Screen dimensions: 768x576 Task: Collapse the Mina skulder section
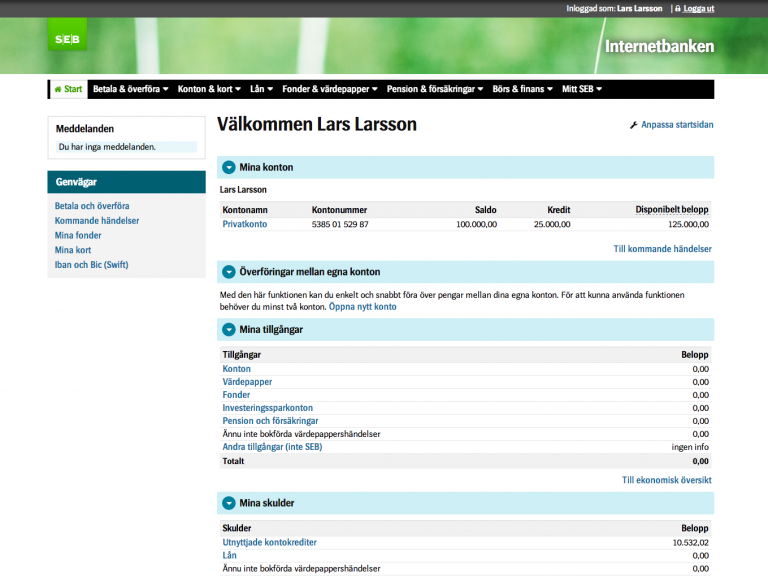pos(229,503)
